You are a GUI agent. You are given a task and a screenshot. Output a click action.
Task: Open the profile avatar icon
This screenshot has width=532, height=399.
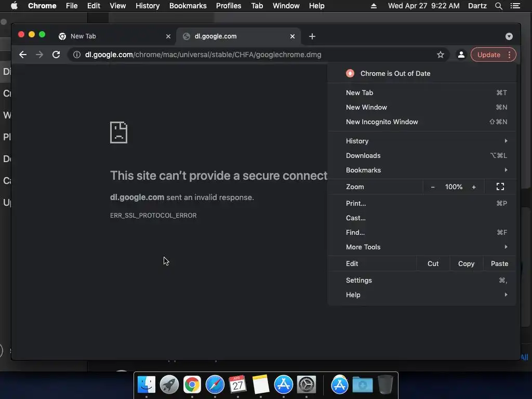461,55
